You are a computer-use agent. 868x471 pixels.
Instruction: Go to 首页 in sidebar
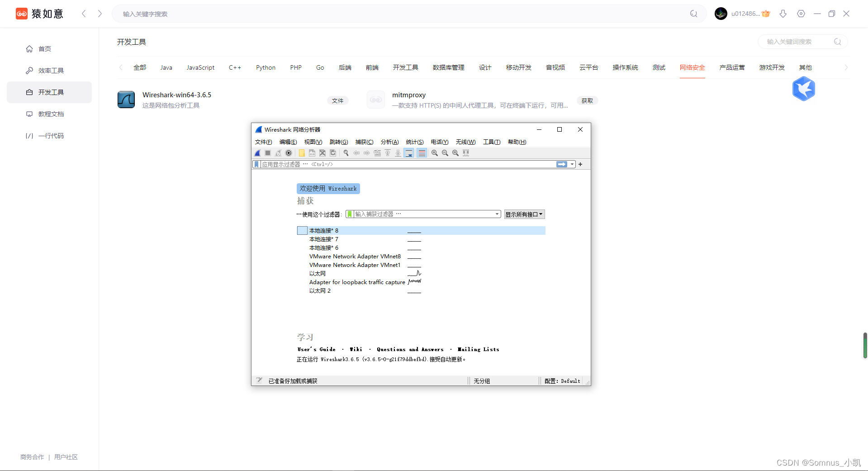tap(49, 49)
